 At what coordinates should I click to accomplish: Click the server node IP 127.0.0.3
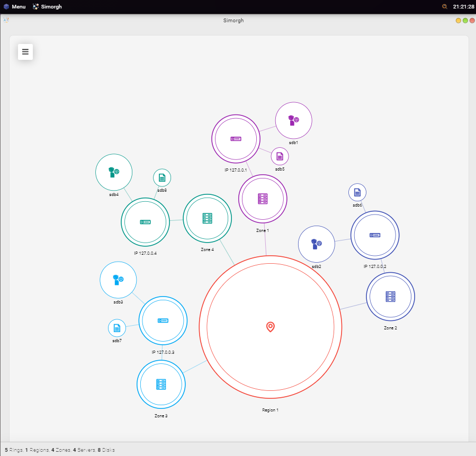(x=163, y=320)
